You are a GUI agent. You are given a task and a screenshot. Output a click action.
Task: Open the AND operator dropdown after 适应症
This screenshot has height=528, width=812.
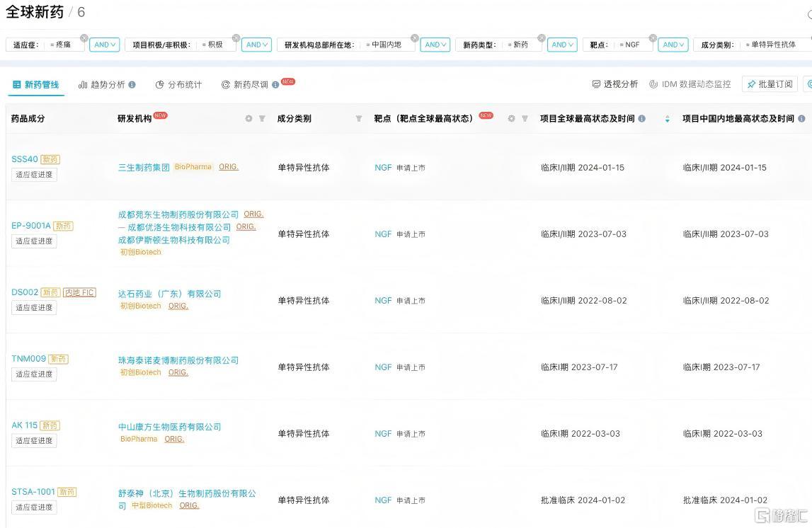pos(104,45)
